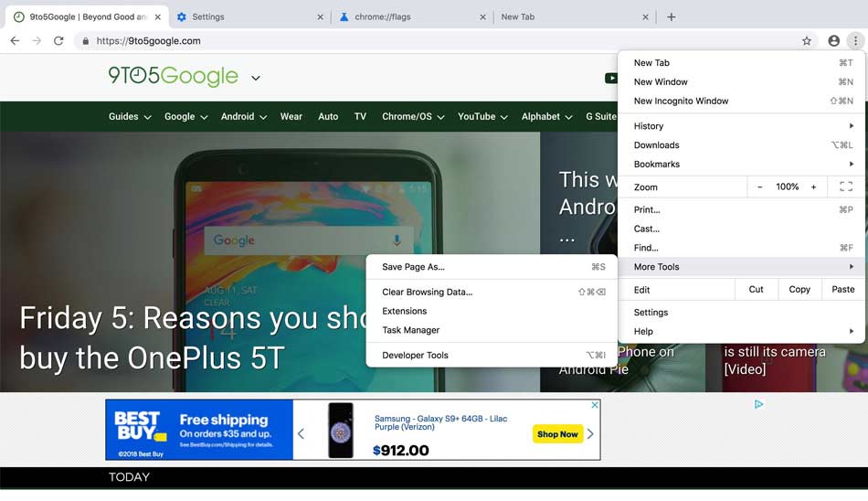Bookmark this page with the star icon
The image size is (868, 501).
[807, 40]
